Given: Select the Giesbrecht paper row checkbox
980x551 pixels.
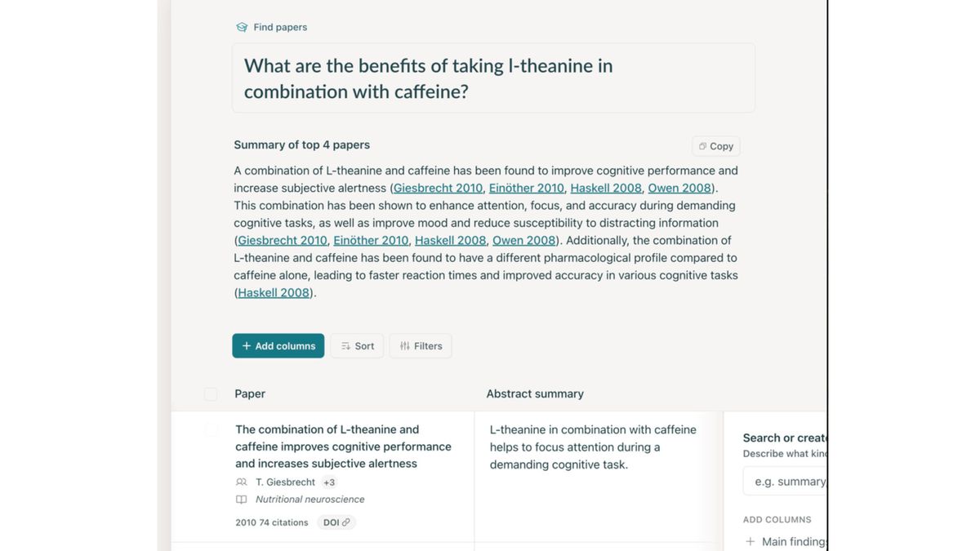Looking at the screenshot, I should pos(212,429).
